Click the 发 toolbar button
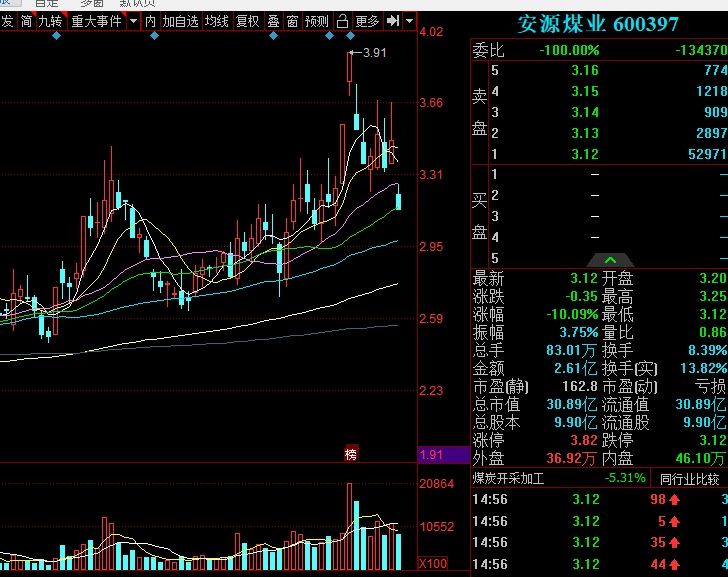The image size is (728, 577). 7,21
